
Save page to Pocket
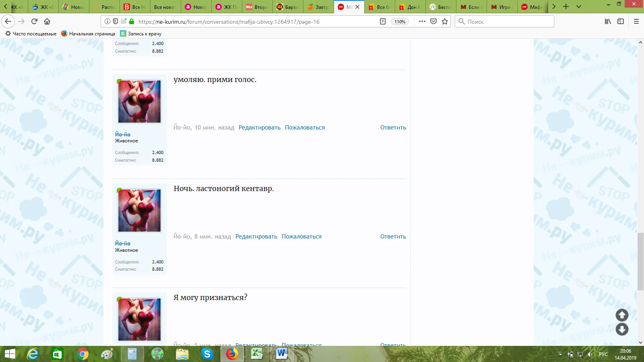pos(433,21)
